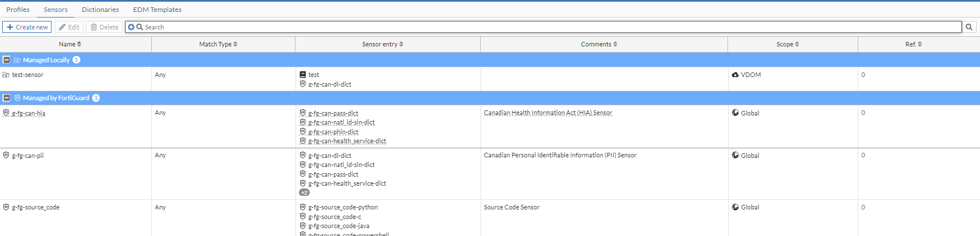This screenshot has width=980, height=236.
Task: Click the add filter plus icon in search bar
Action: coord(131,27)
